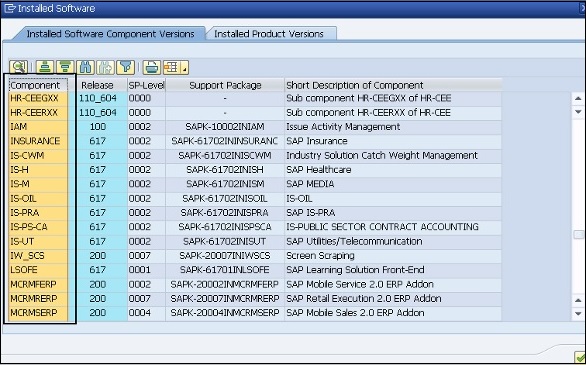Set a filter using the funnel icon
The width and height of the screenshot is (586, 365).
coord(126,67)
